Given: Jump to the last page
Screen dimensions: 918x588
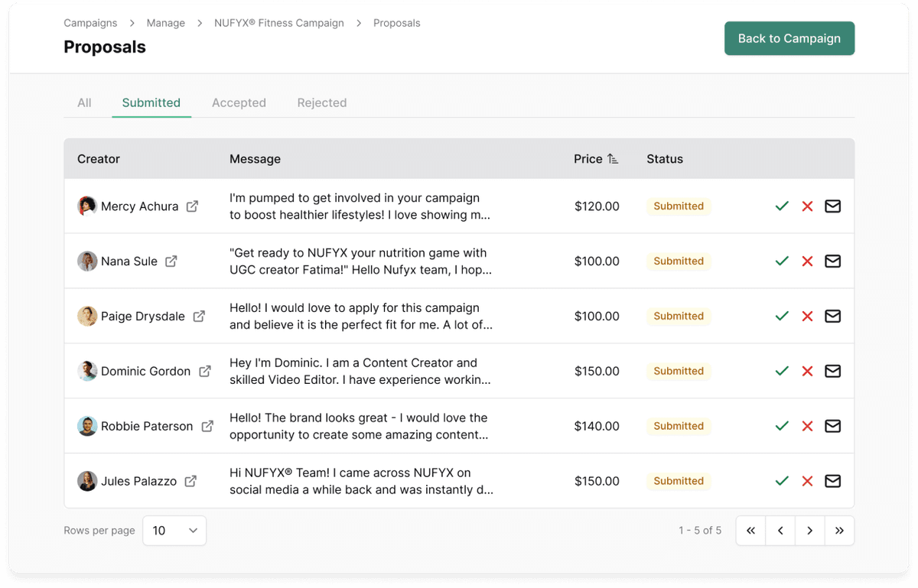Looking at the screenshot, I should pos(839,531).
